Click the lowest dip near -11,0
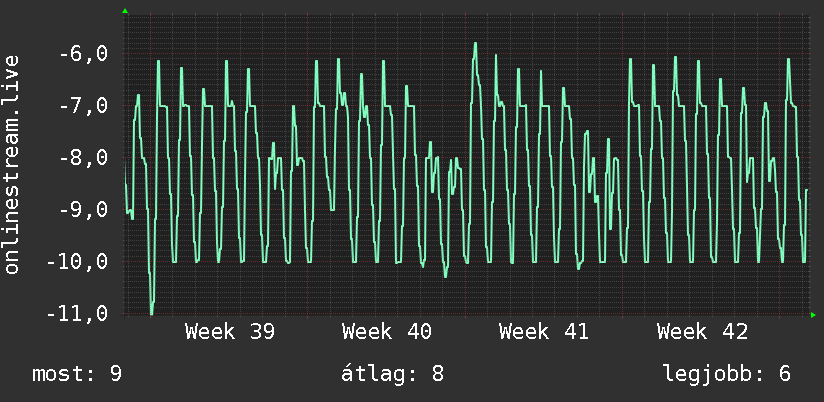Screen dimensions: 824x402 point(152,313)
